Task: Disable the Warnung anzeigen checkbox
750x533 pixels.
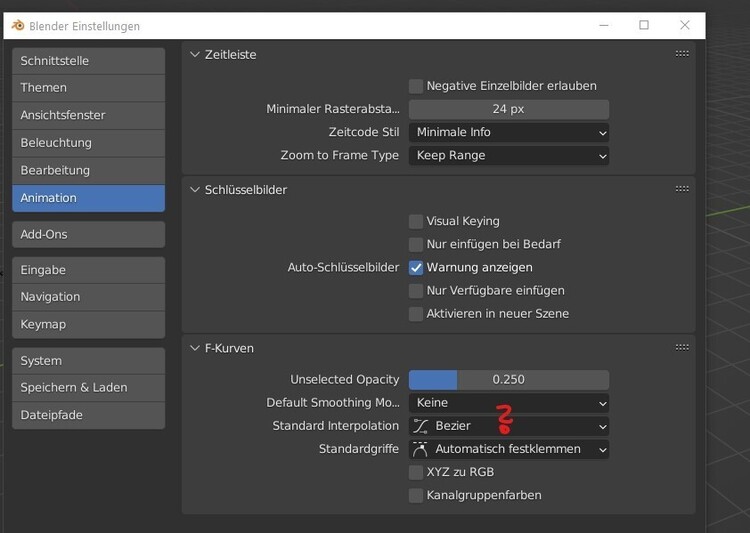Action: point(416,268)
